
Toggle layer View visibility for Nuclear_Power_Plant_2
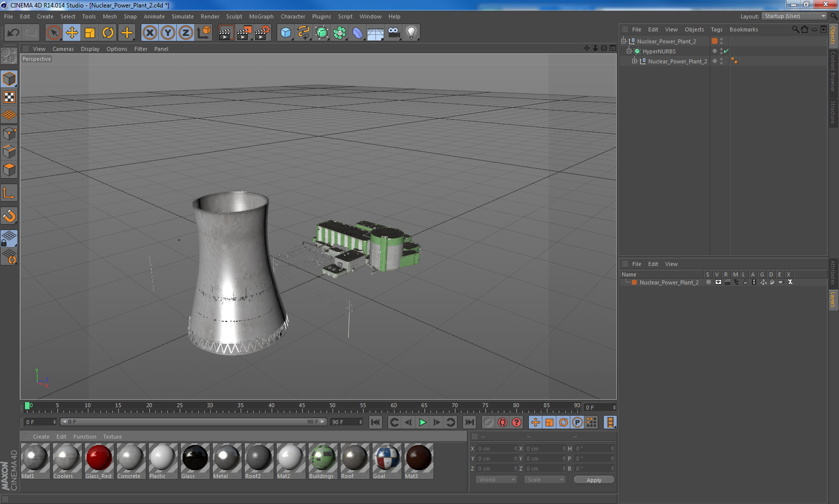[718, 282]
